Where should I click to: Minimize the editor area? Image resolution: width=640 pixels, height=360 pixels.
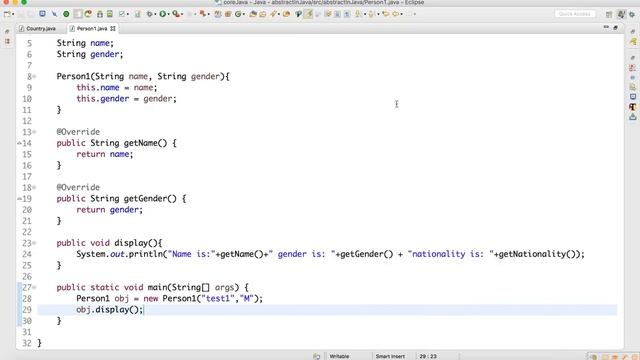[606, 27]
